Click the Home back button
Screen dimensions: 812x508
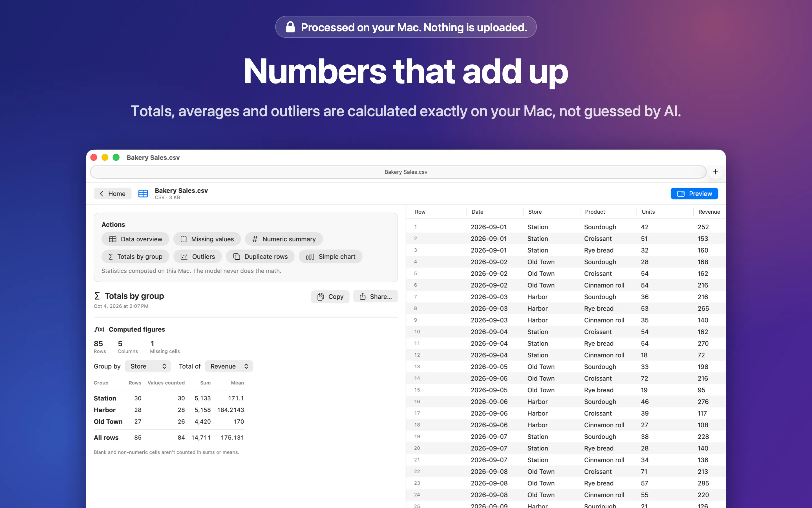pos(112,194)
